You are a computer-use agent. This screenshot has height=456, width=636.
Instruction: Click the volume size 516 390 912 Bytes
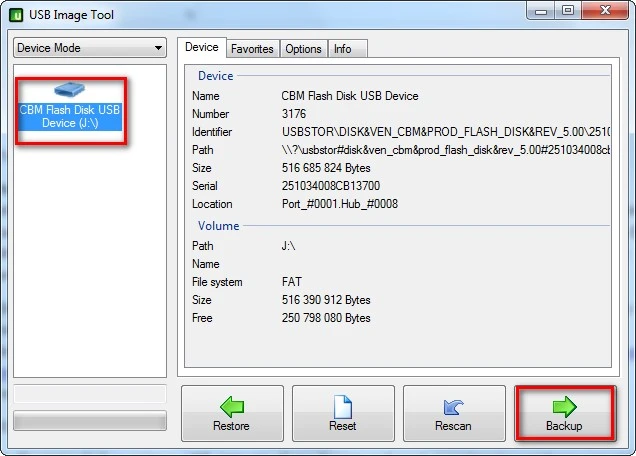(326, 300)
